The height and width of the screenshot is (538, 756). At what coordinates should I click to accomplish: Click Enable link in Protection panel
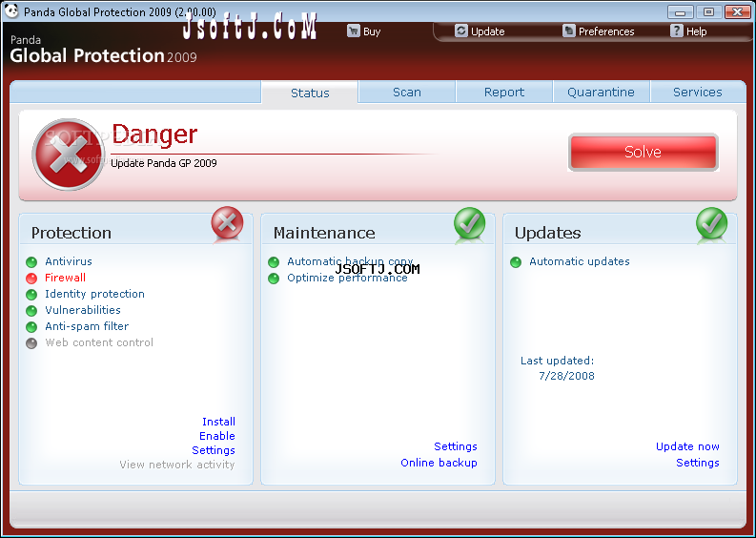click(217, 436)
